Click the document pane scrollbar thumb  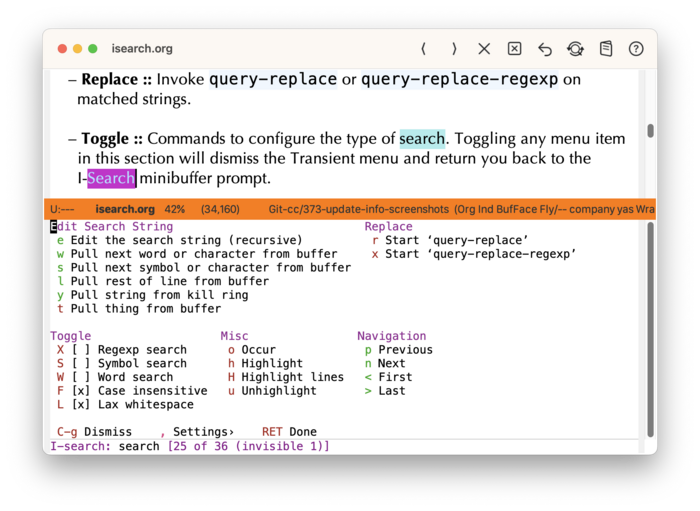pyautogui.click(x=650, y=131)
